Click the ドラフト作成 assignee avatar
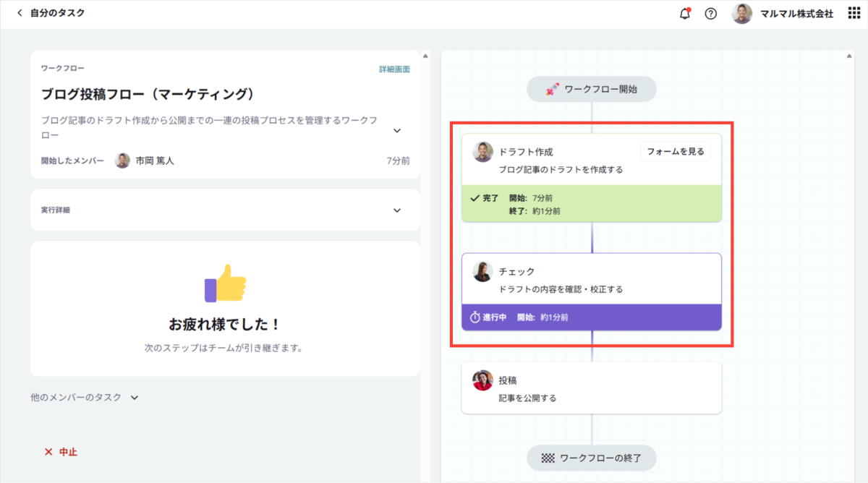Screen dimensions: 868x483 482,152
